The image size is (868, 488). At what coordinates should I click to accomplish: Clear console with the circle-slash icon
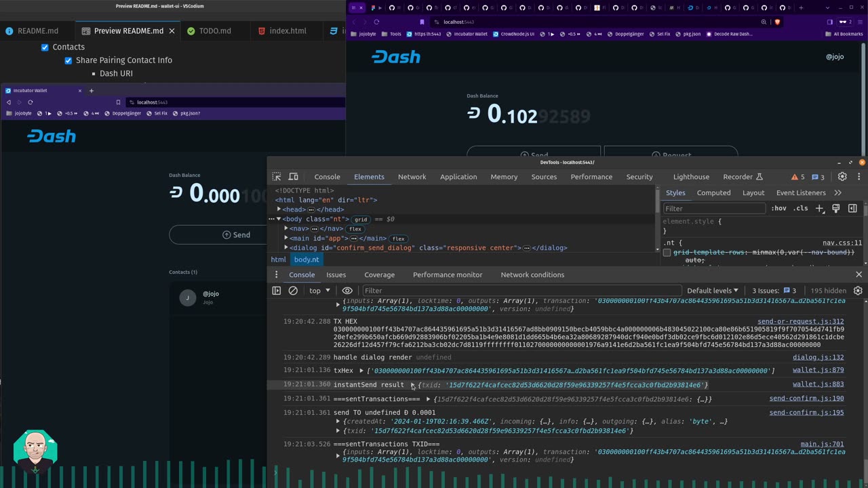point(293,291)
